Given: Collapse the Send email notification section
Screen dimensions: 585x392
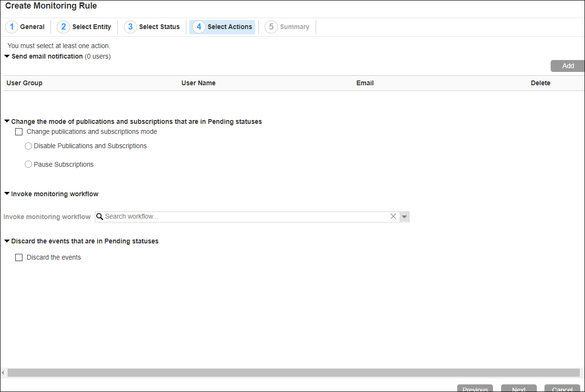Looking at the screenshot, I should click(x=7, y=56).
